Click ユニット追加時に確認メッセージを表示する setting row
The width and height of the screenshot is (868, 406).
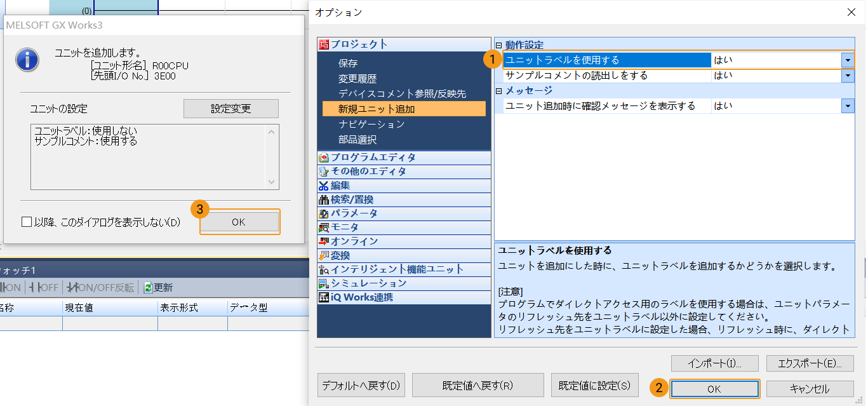[x=679, y=106]
